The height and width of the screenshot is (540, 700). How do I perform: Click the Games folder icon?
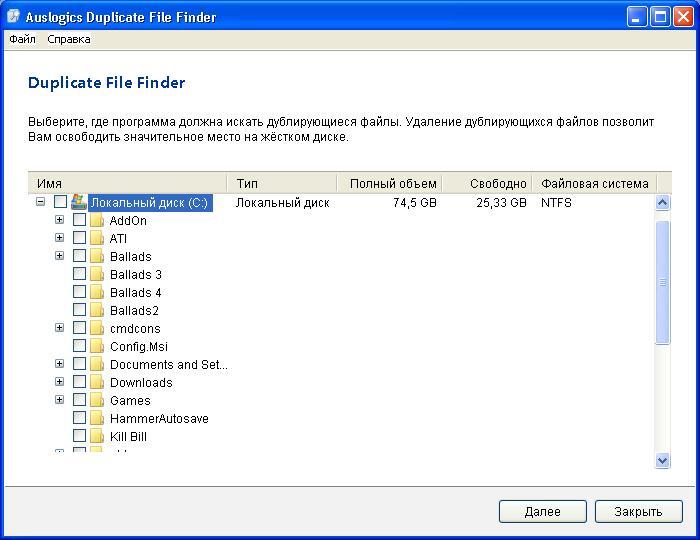click(x=97, y=400)
